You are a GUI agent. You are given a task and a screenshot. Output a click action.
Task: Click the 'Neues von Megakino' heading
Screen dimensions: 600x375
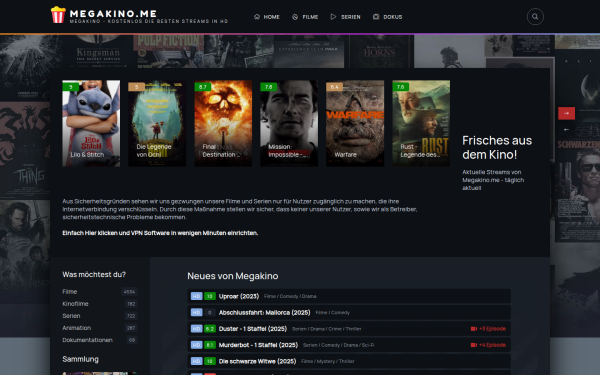click(233, 276)
